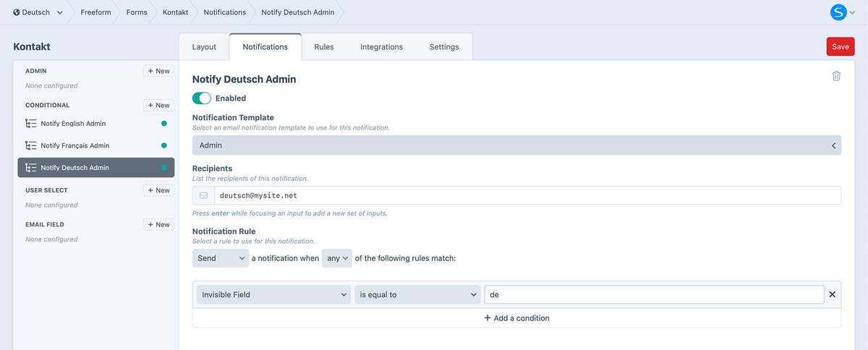Click the Save button
868x350 pixels.
click(x=841, y=46)
